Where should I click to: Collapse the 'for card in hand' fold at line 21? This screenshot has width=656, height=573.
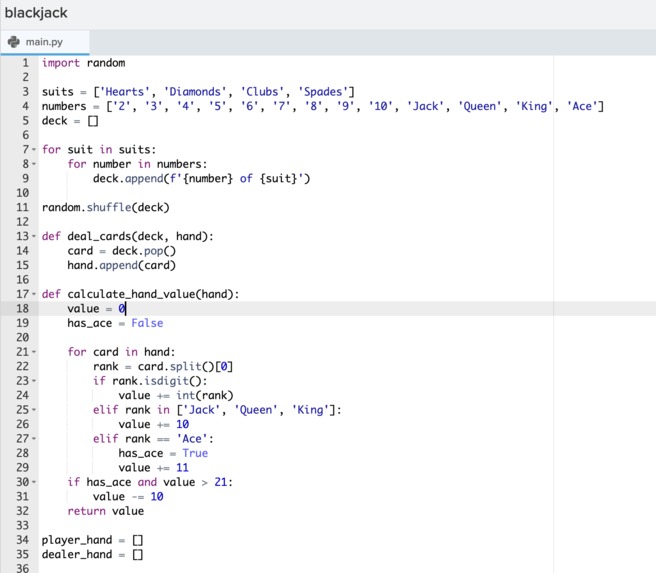pyautogui.click(x=34, y=352)
